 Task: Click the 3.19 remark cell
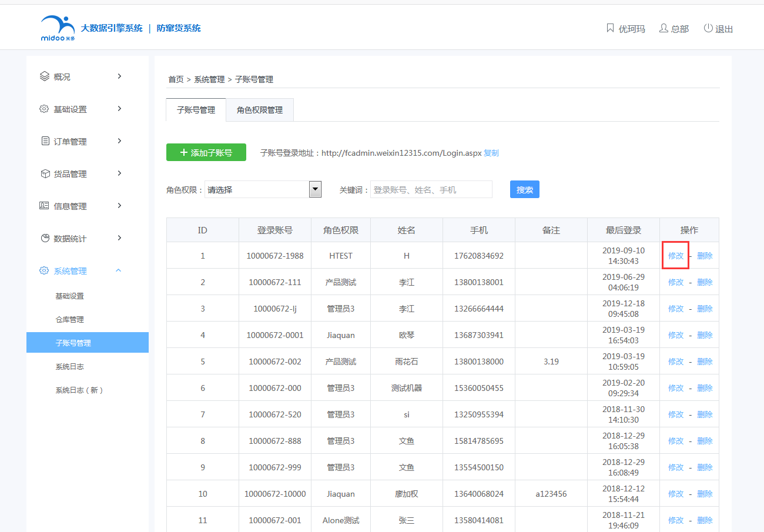click(551, 362)
